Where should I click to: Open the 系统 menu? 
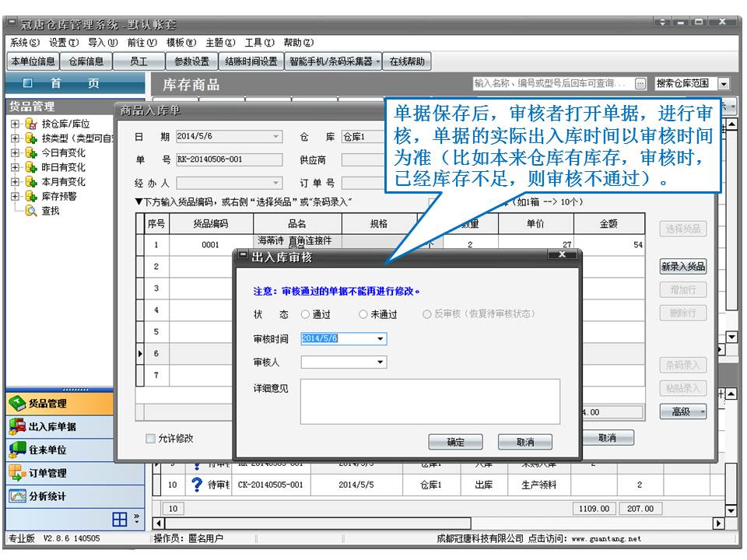[24, 43]
